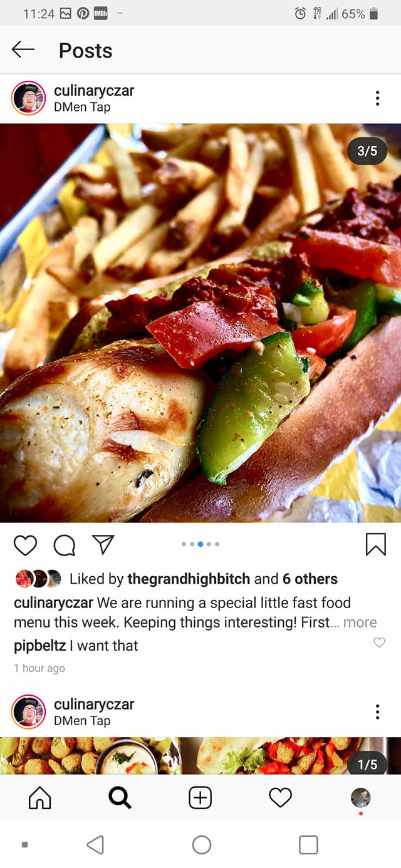Like pipbeltz's comment with small heart
401x868 pixels.
pos(379,643)
